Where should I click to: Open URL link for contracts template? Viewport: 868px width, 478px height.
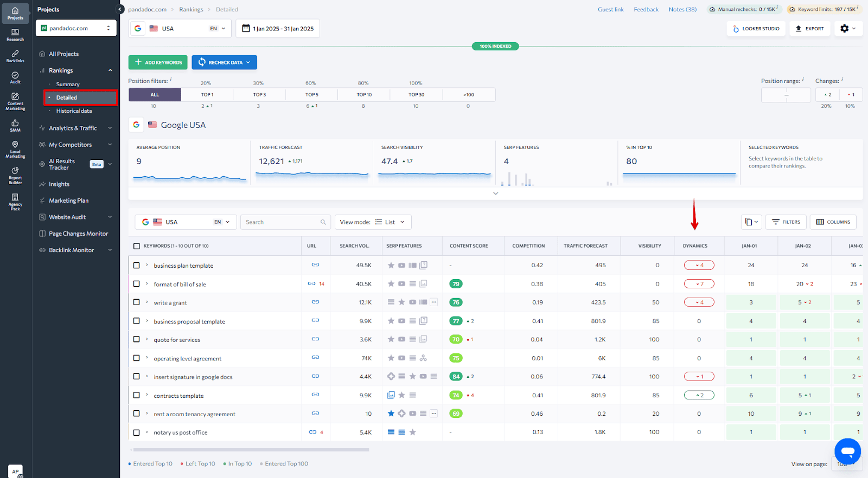pyautogui.click(x=315, y=395)
